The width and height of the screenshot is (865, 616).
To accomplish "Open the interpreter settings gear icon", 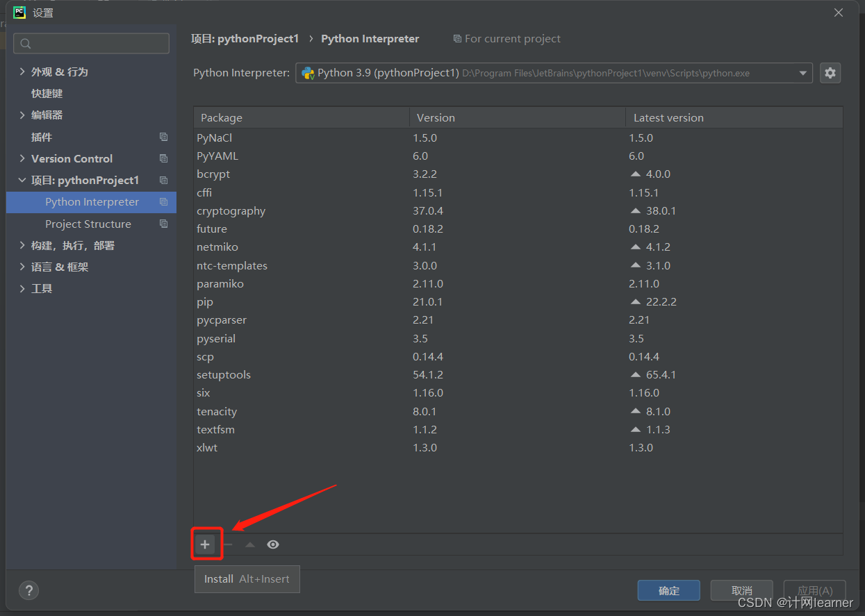I will click(x=830, y=73).
